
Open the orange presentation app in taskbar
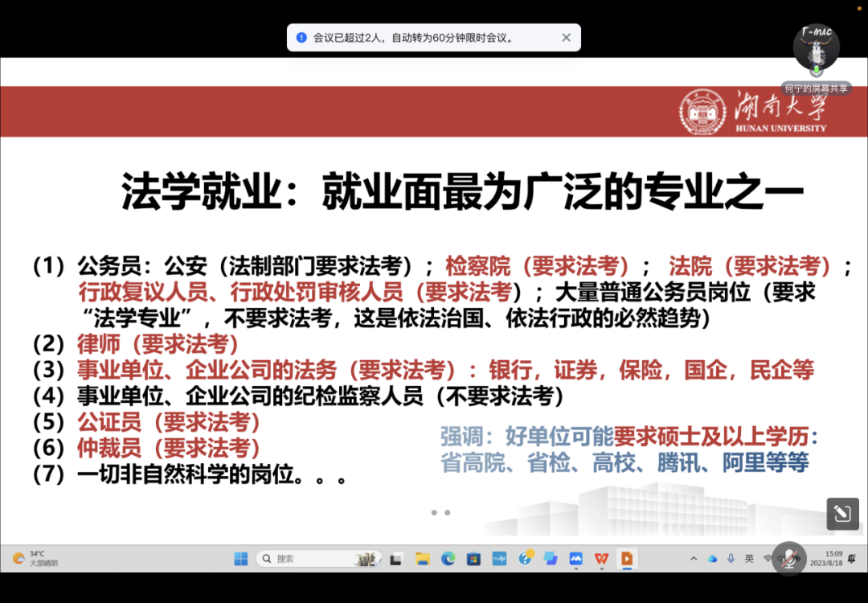pyautogui.click(x=626, y=559)
